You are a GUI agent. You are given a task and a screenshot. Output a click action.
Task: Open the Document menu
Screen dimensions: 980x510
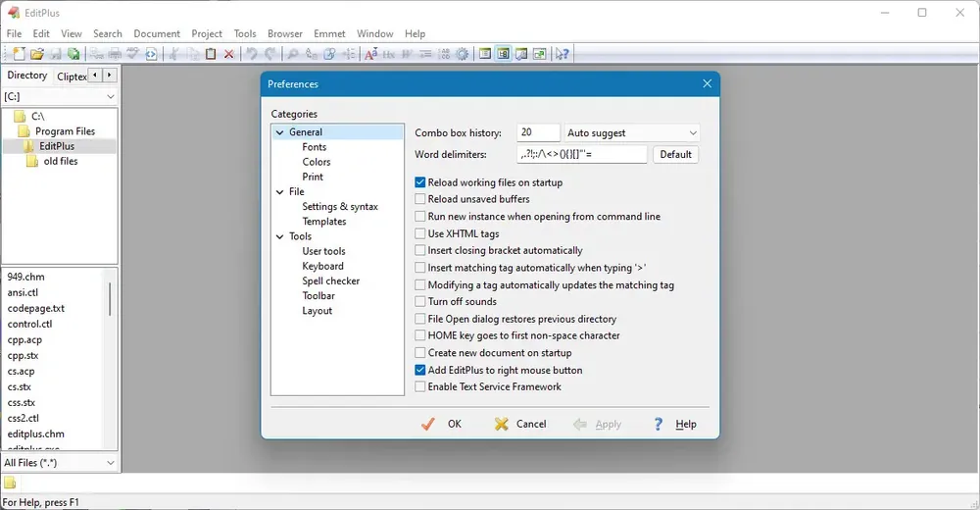157,33
